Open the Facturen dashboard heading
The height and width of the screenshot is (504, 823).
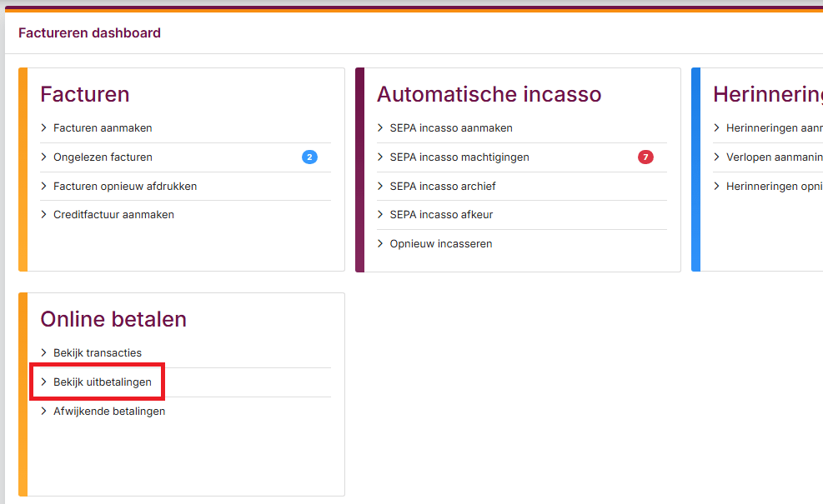[x=89, y=32]
